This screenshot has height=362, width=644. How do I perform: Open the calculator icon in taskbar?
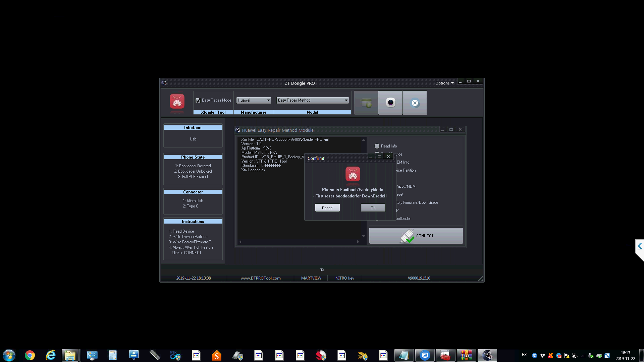[113, 355]
